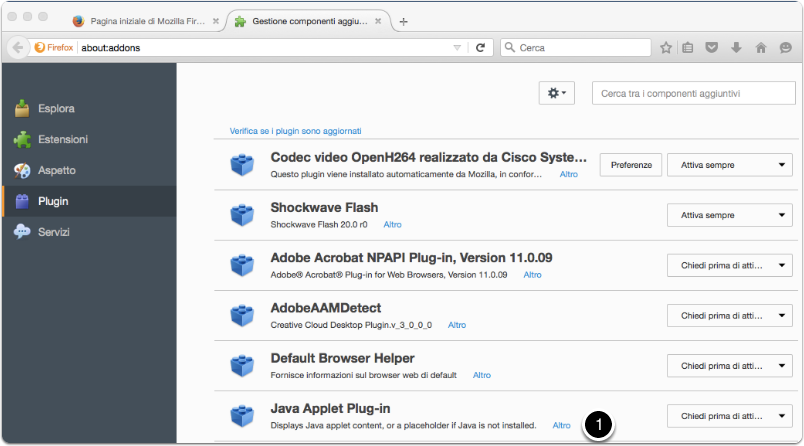Open the Attiva sempre dropdown for OpenH264 codec
The image size is (804, 446).
coord(730,165)
